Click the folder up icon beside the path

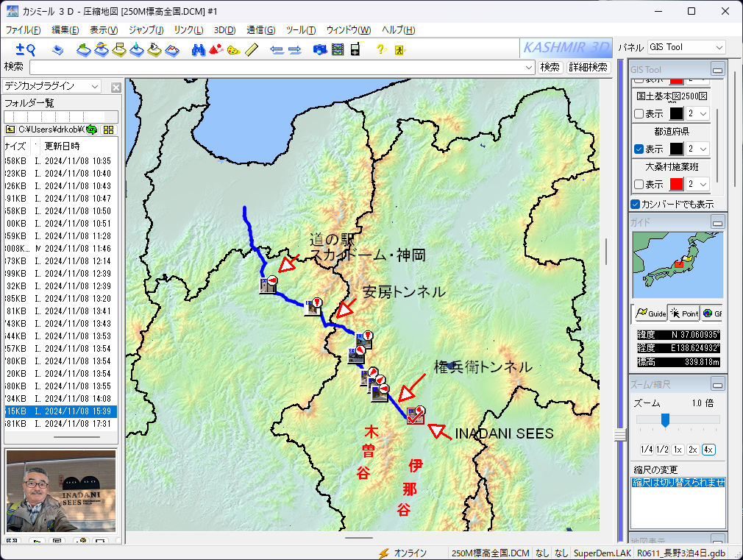tap(10, 130)
